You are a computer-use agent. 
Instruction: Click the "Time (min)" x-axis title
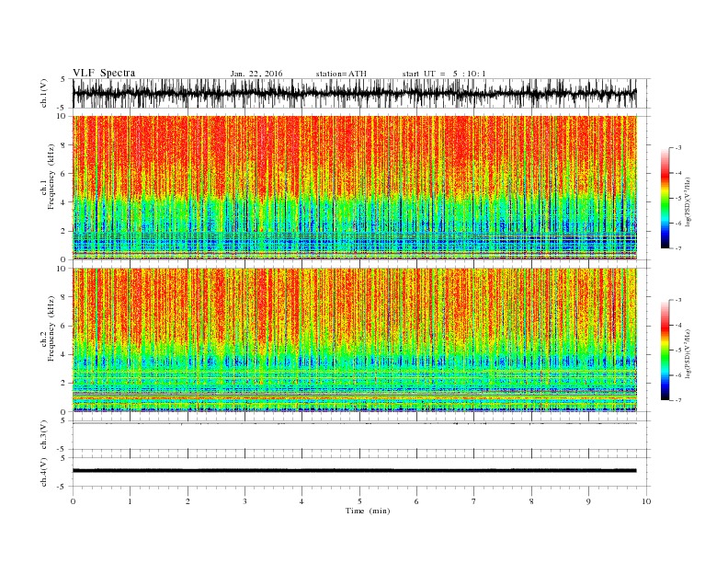(368, 511)
